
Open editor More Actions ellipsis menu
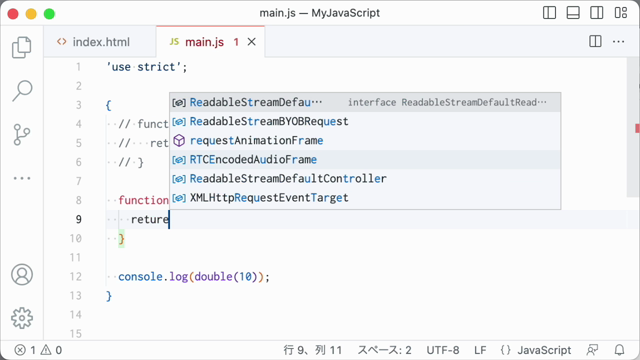click(618, 41)
